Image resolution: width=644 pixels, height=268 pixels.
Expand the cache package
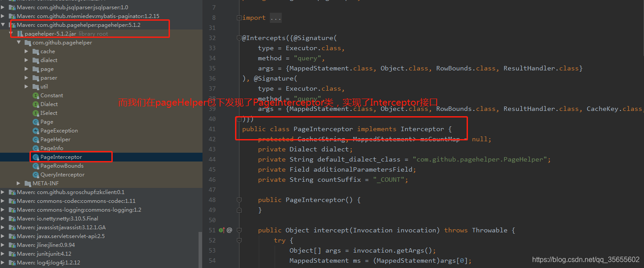pos(26,51)
